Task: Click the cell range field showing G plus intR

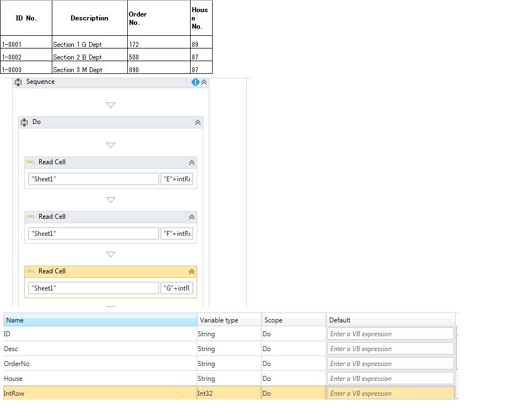Action: coord(177,288)
